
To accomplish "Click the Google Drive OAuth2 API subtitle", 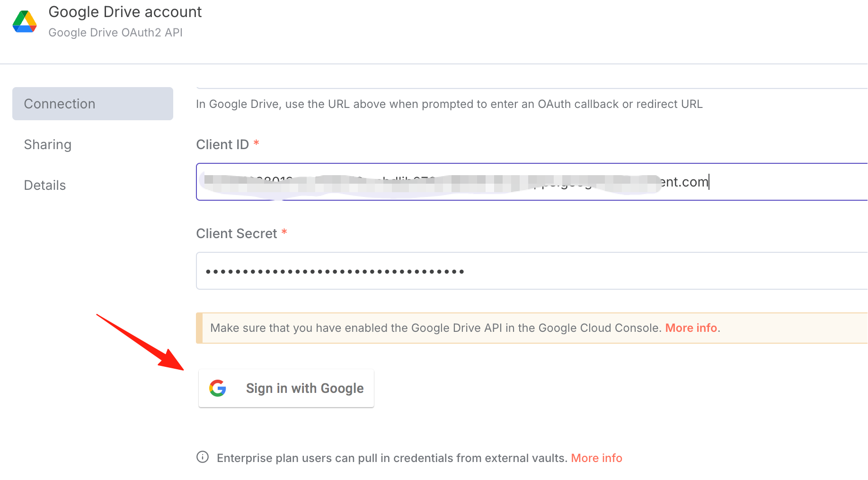I will tap(115, 33).
